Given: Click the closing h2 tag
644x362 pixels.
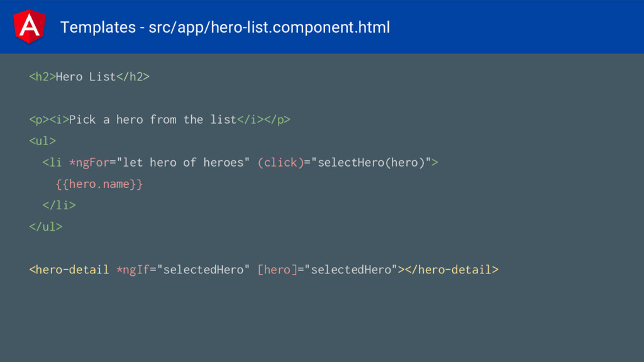Looking at the screenshot, I should coord(133,77).
